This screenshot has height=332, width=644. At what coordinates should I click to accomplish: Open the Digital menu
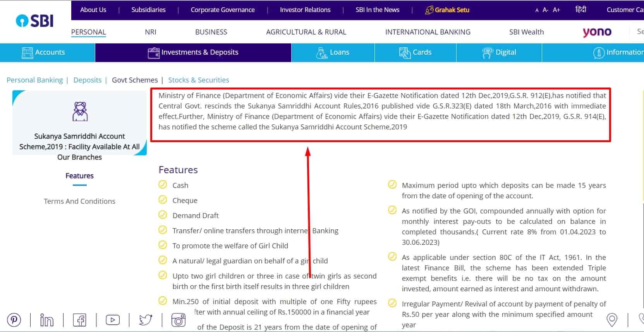tap(499, 53)
